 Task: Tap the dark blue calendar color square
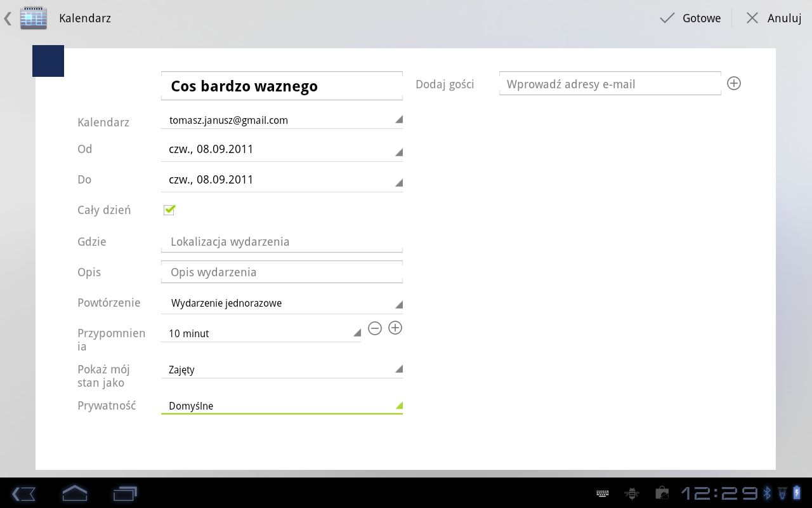(48, 61)
